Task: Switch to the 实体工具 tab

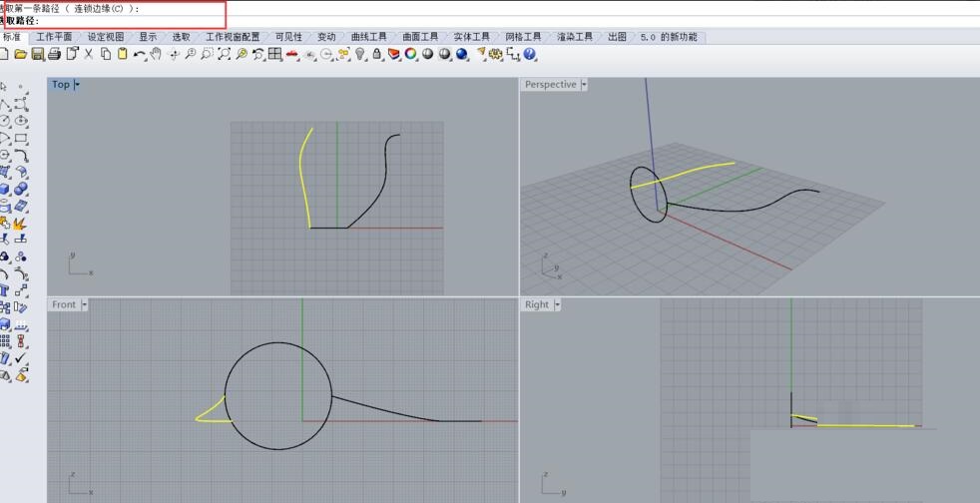Action: point(471,37)
